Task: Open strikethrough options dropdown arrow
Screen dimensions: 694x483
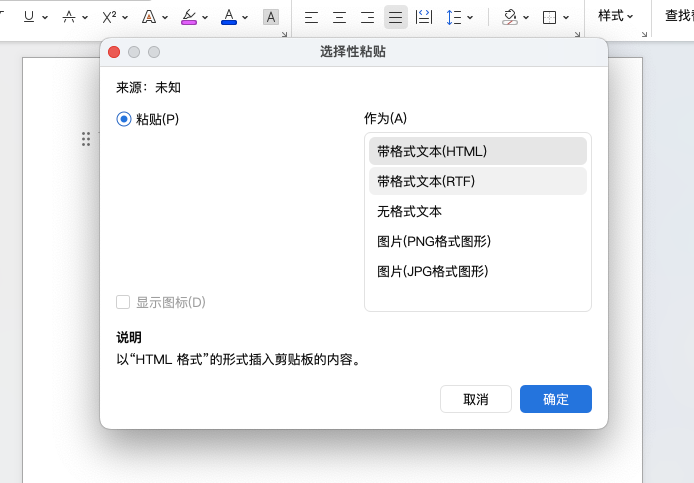Action: point(85,18)
